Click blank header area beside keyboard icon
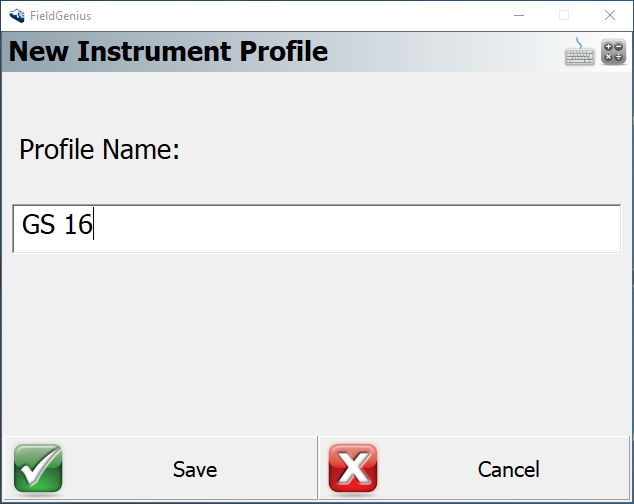The width and height of the screenshot is (634, 504). coord(450,51)
